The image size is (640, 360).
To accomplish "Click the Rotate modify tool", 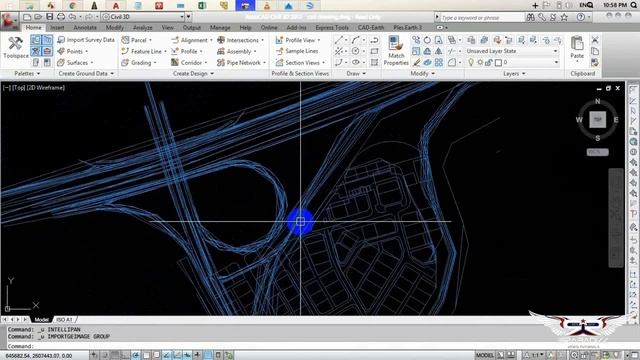I will click(x=427, y=40).
